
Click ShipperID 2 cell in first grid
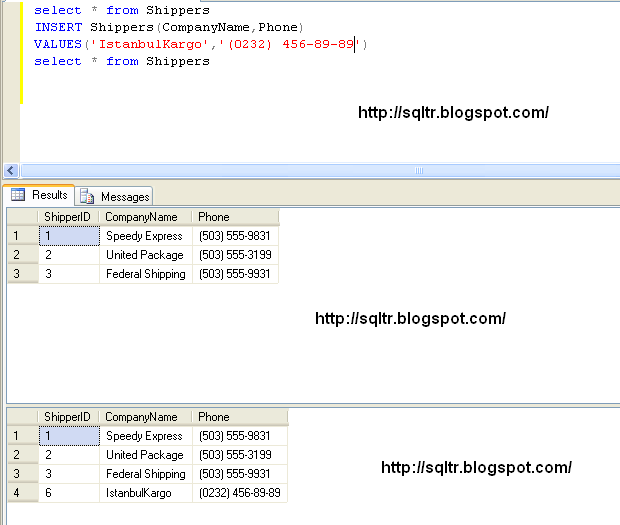point(69,255)
